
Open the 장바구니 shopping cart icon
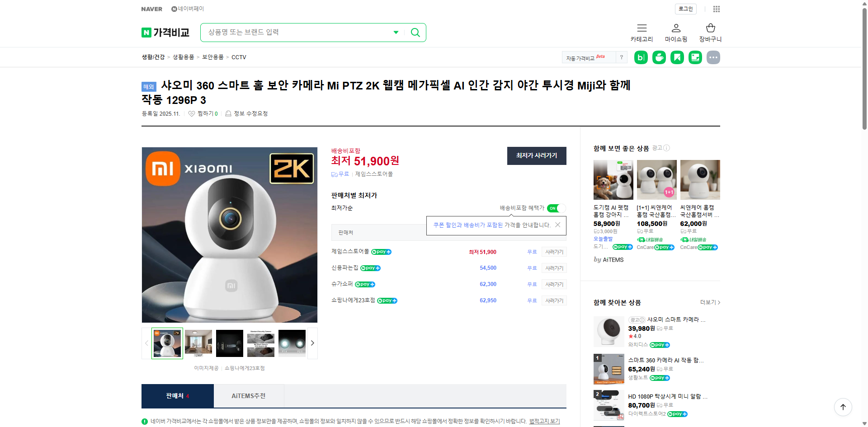click(710, 28)
